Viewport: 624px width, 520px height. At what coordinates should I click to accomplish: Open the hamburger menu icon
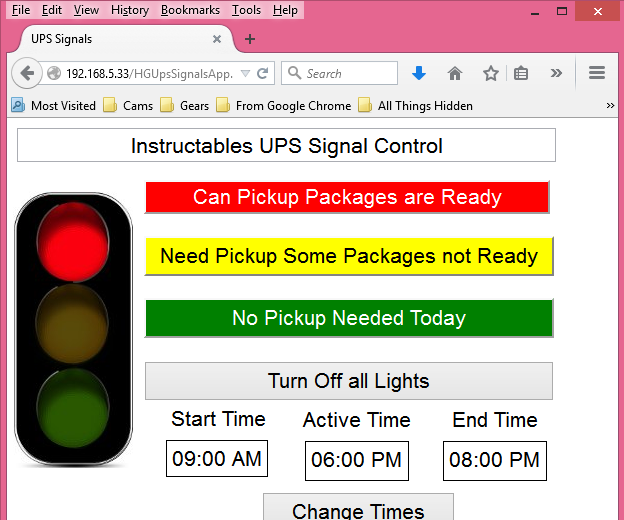point(597,73)
